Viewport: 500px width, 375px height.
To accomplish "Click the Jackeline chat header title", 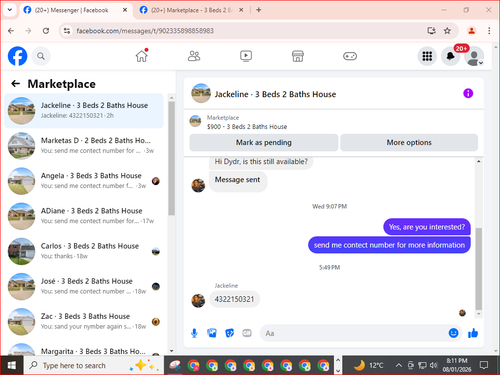I will click(275, 94).
